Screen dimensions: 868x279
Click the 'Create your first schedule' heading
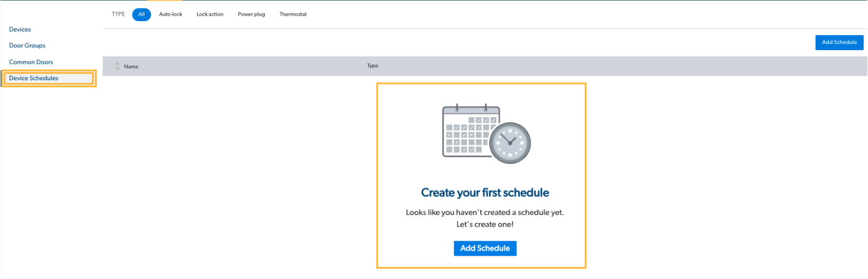[x=485, y=193]
